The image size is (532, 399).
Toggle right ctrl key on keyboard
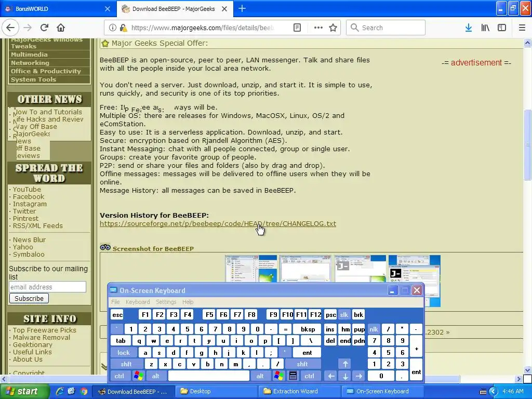pos(309,376)
